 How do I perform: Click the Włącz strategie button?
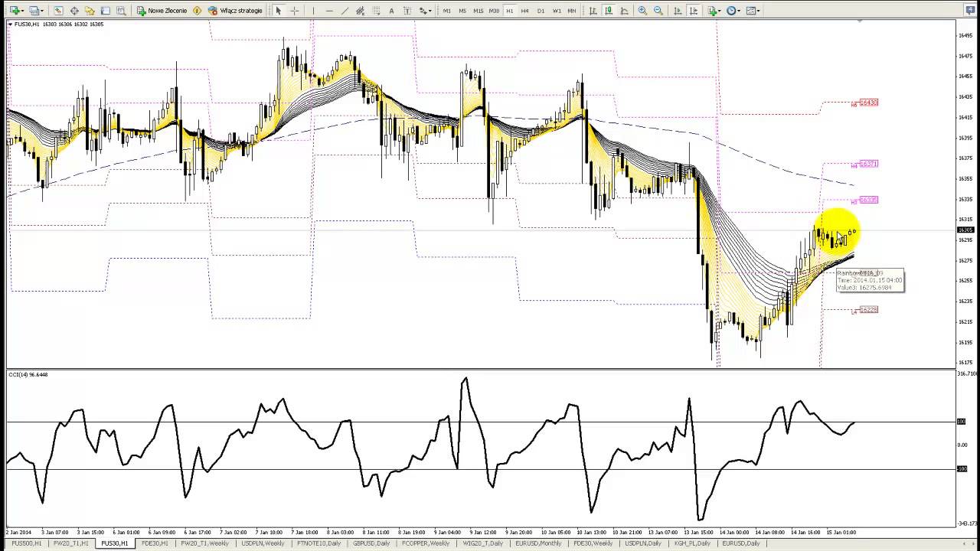(235, 11)
